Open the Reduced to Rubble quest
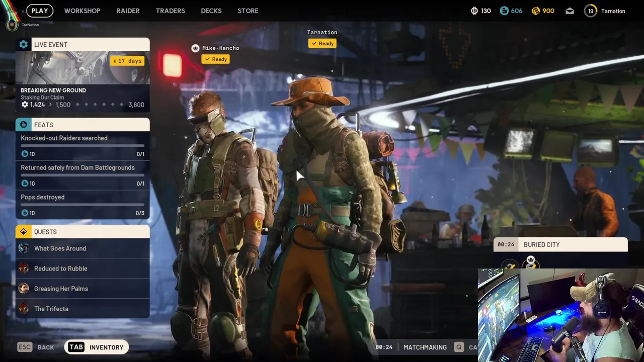 [x=83, y=268]
